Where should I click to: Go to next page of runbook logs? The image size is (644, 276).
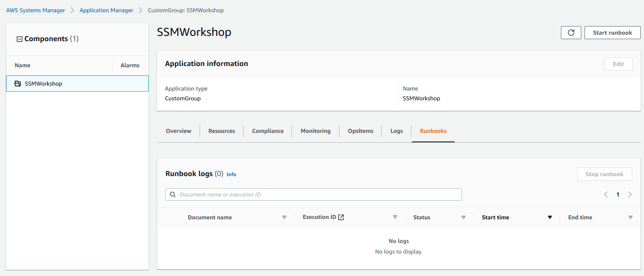click(x=630, y=194)
